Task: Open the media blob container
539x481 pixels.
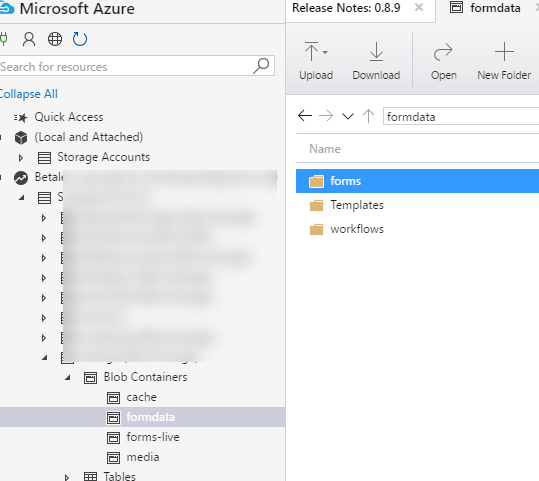Action: point(143,457)
